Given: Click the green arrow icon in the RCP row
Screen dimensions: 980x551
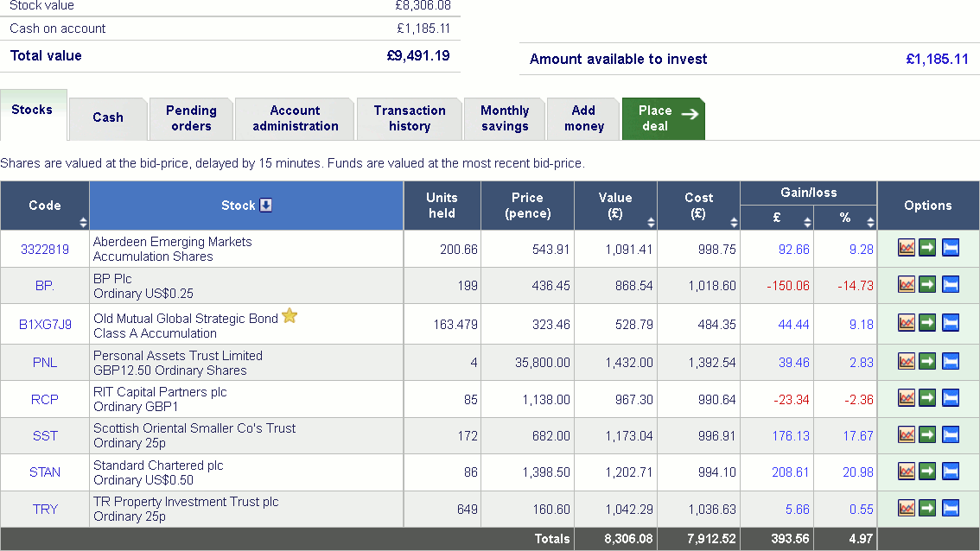Looking at the screenshot, I should click(x=927, y=398).
